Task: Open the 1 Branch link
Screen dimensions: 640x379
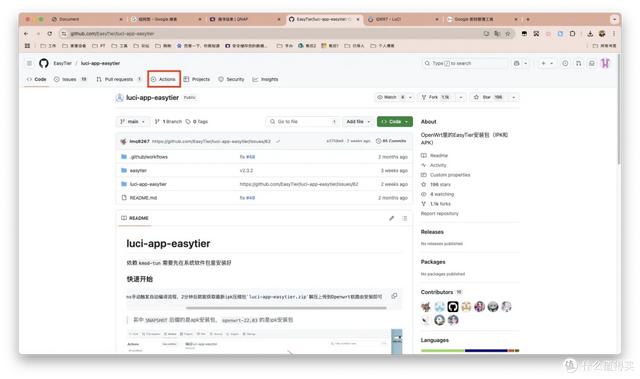Action: click(x=168, y=122)
